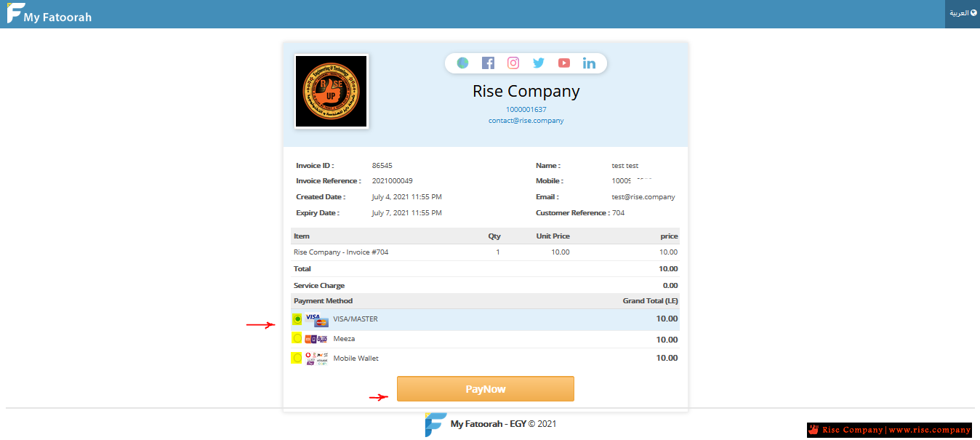Select the Meeza radio button
This screenshot has height=440, width=980.
297,338
